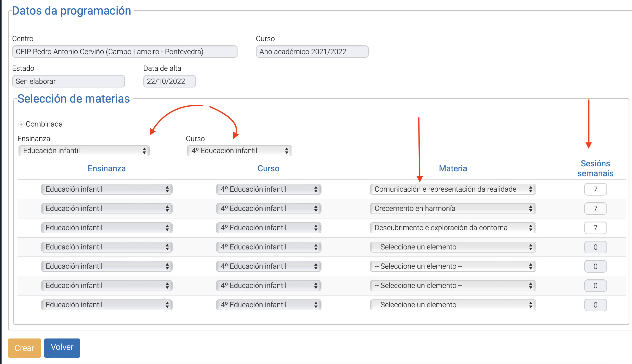Click the Data de alta field 22/10/2022
Viewport: 632px width, 364px height.
click(x=169, y=81)
